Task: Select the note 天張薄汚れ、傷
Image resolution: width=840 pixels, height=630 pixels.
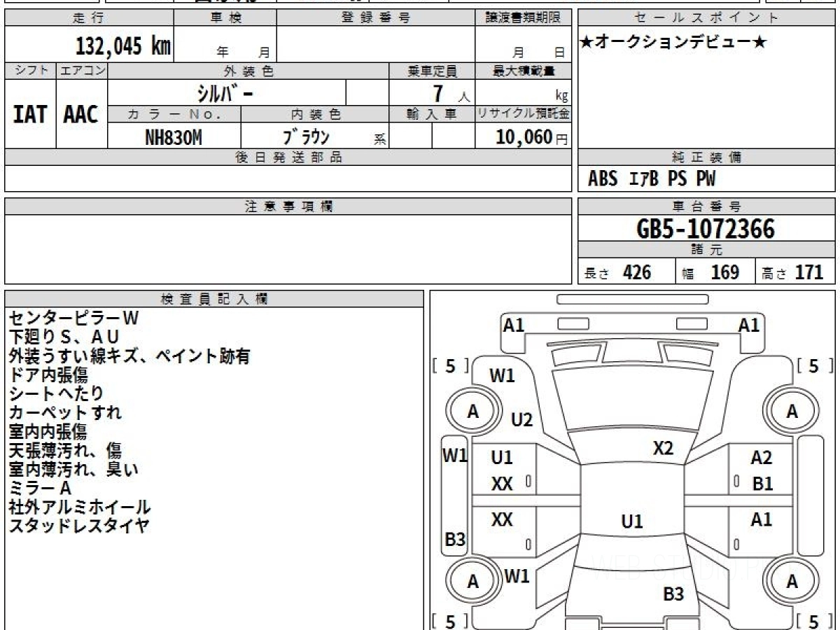Action: [x=65, y=451]
